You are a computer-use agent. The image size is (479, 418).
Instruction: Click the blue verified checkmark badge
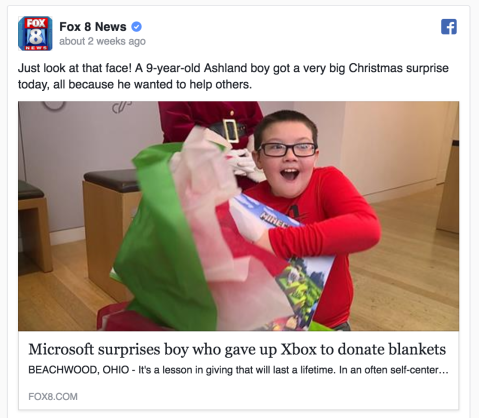(136, 26)
